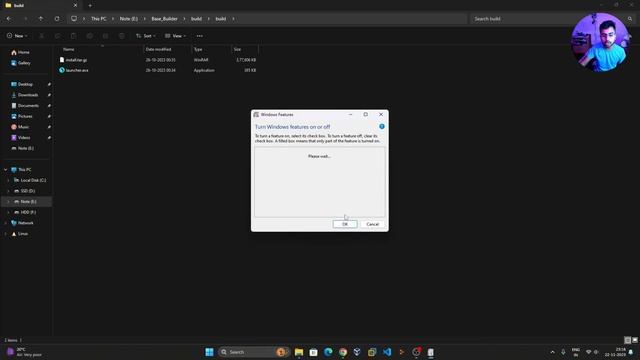
Task: Select the Cut toolbar icon
Action: (x=41, y=36)
